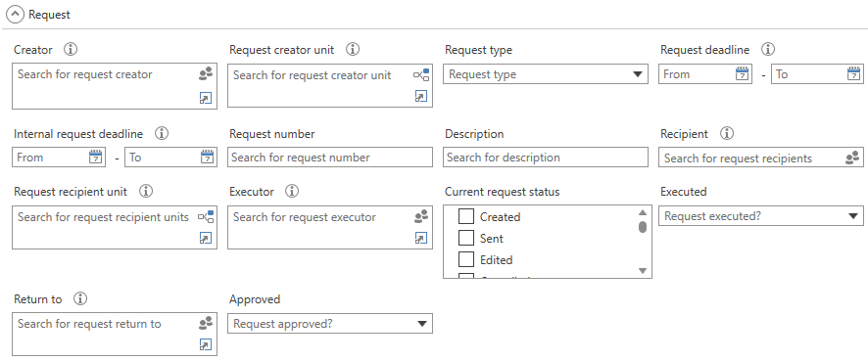Open calendar for Internal request deadline To
The width and height of the screenshot is (868, 362).
207,157
